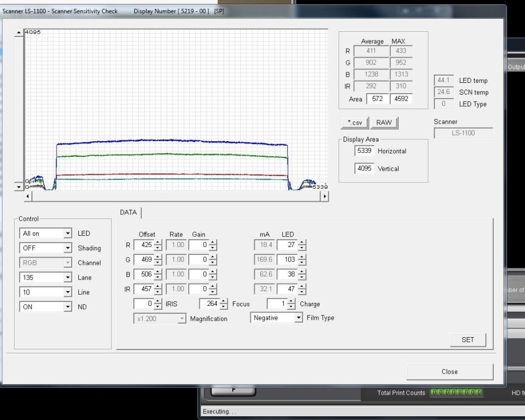
Task: Click the SET button
Action: coord(468,340)
